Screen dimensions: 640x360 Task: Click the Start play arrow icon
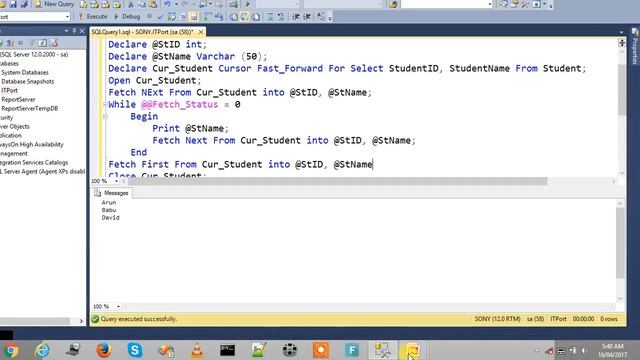point(247,4)
